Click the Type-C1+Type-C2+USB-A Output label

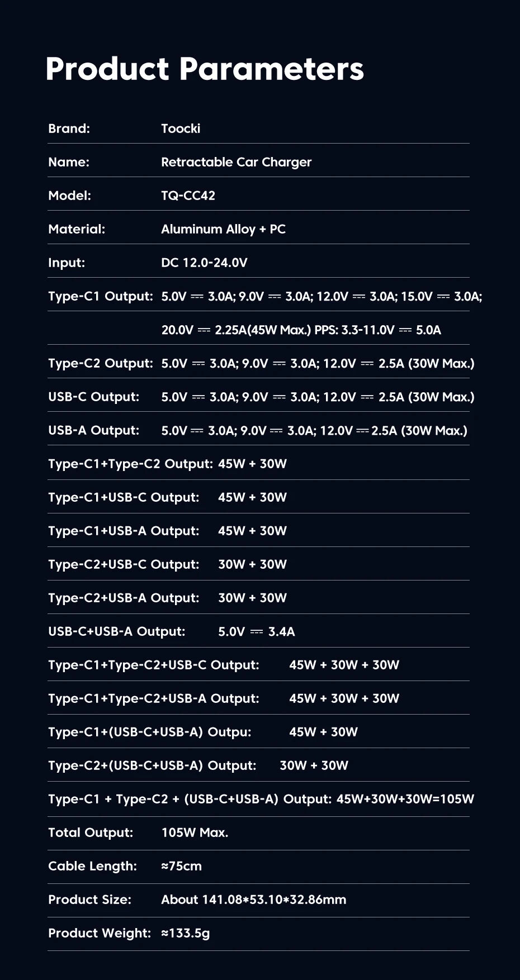coord(154,698)
